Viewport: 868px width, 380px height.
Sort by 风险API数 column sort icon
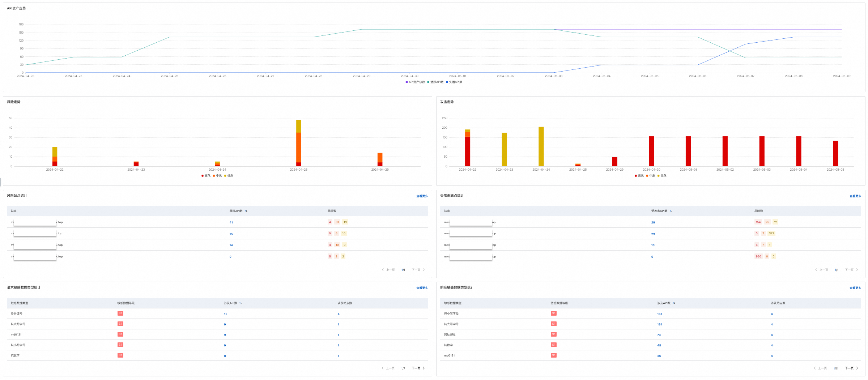(x=246, y=211)
